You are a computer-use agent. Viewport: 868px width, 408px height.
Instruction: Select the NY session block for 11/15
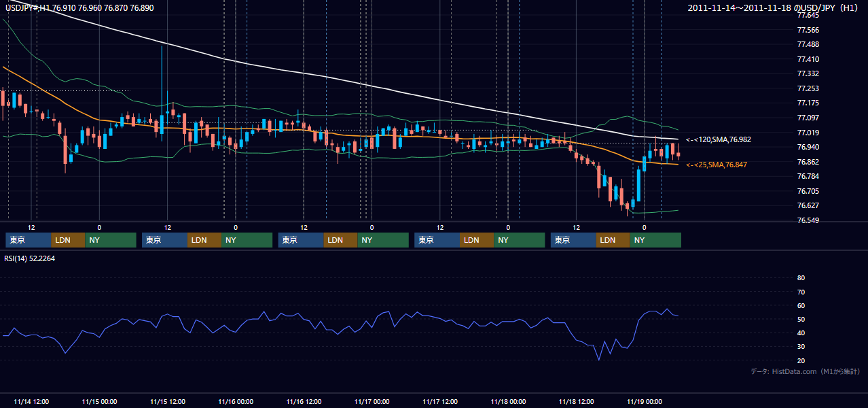point(247,240)
